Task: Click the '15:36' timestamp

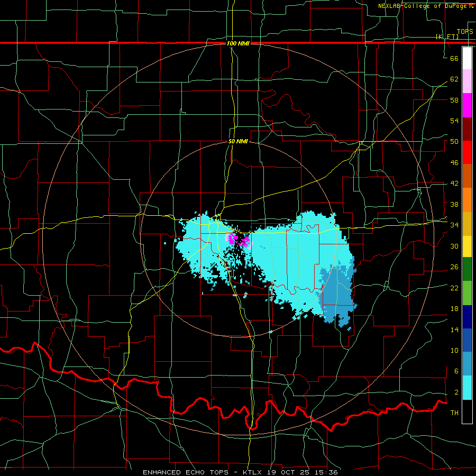Action: point(327,472)
